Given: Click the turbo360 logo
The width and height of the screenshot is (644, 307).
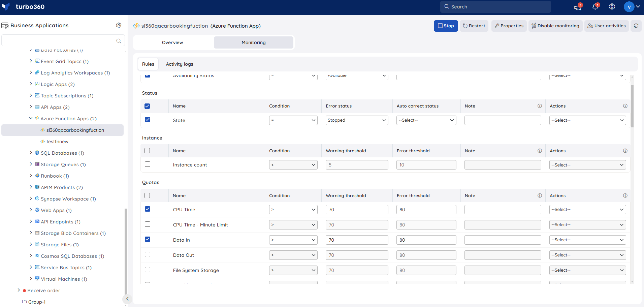Looking at the screenshot, I should 23,7.
